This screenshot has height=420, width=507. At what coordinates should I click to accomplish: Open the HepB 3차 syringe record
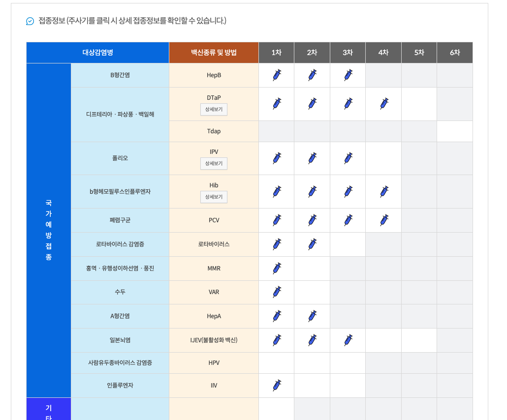tap(348, 75)
